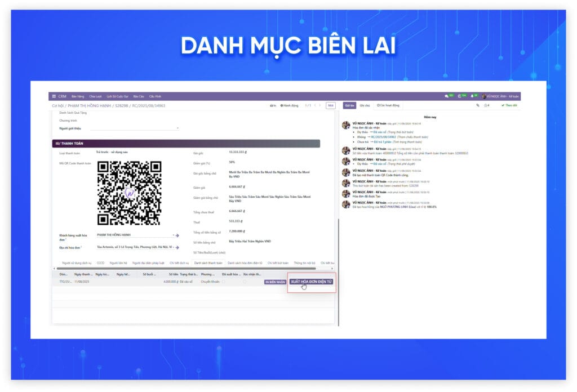The width and height of the screenshot is (577, 392).
Task: Click III/ THANH TOÁN section header
Action: click(x=186, y=144)
